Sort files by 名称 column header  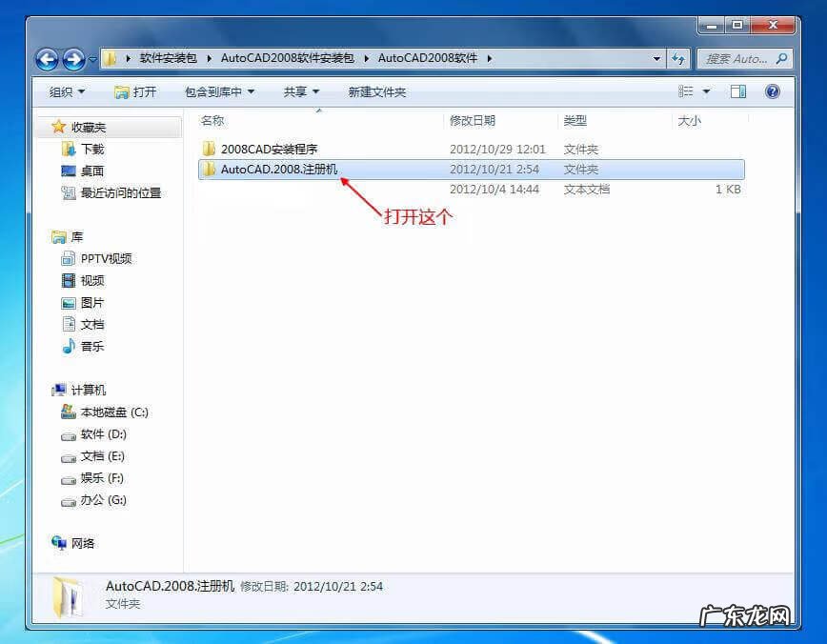coord(212,121)
